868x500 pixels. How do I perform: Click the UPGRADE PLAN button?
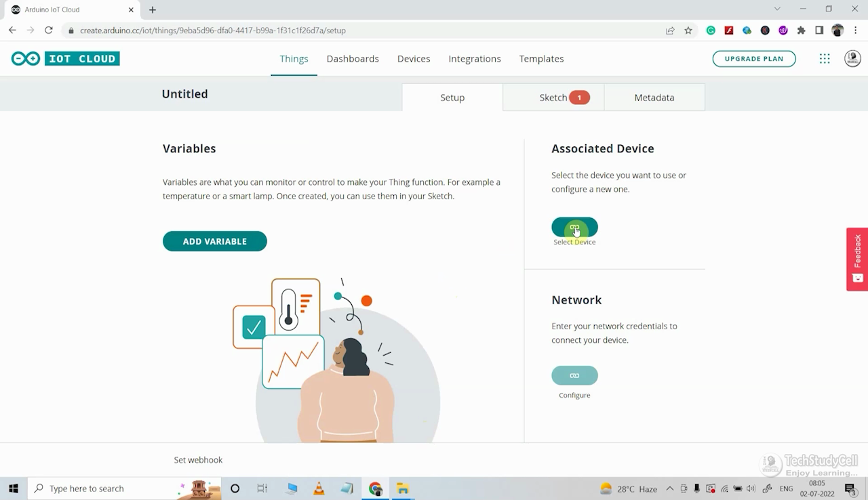tap(754, 58)
